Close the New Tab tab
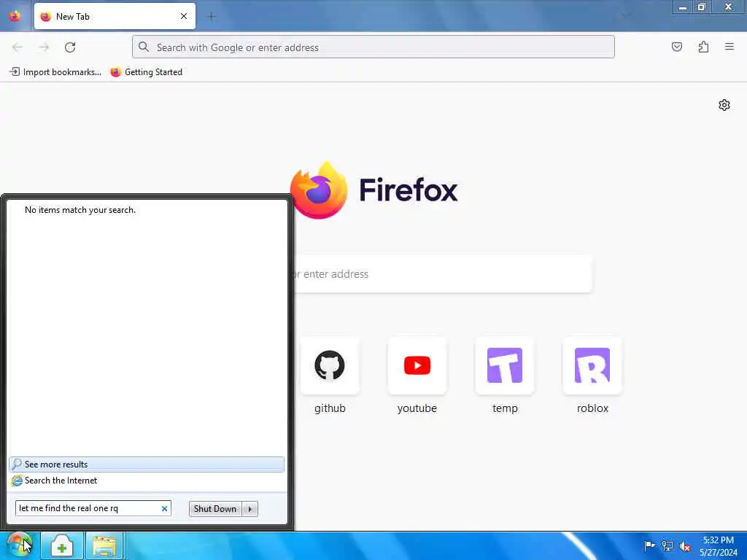Screen dimensions: 747x560 [x=183, y=16]
